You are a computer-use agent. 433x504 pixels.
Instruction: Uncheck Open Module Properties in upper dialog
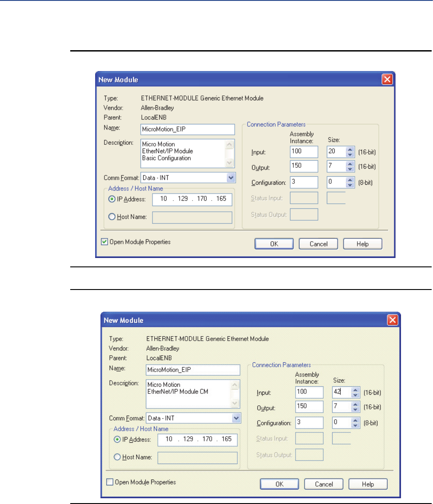pyautogui.click(x=104, y=242)
